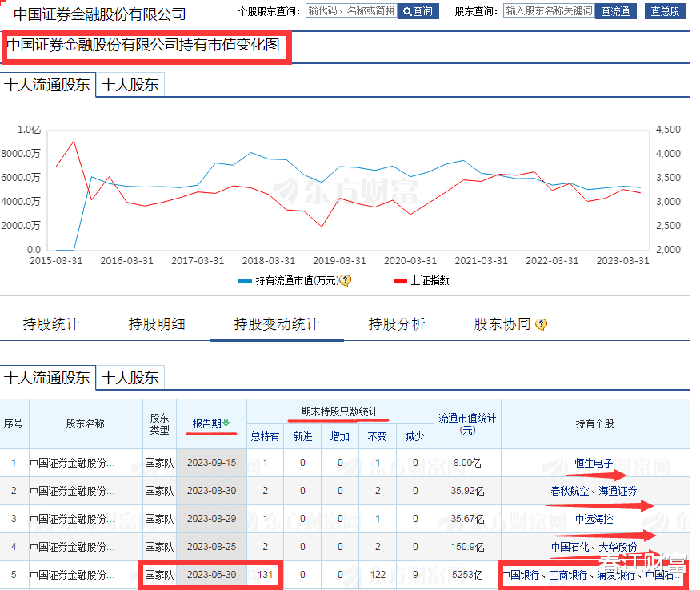Open the 工商银行 stock link
Image resolution: width=700 pixels, height=590 pixels.
(x=568, y=576)
